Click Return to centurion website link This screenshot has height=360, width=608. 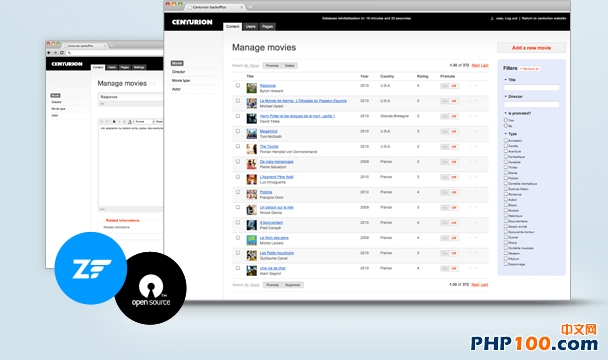tap(544, 18)
